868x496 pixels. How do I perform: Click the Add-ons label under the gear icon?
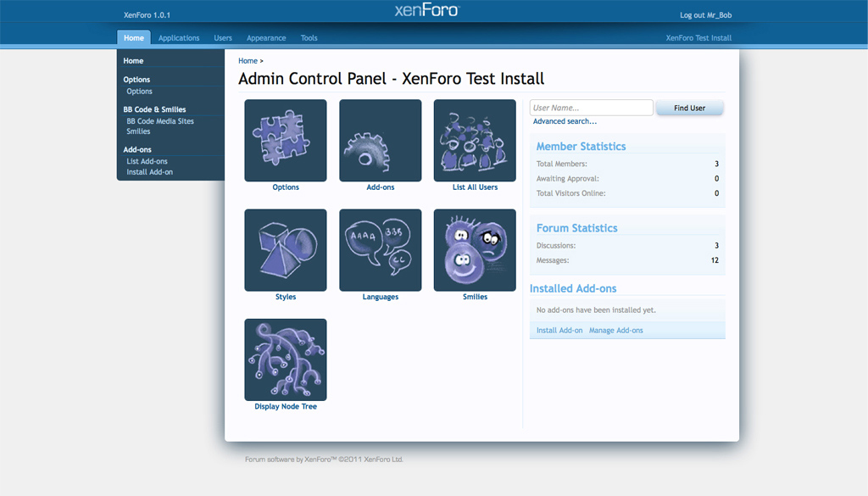pos(381,187)
